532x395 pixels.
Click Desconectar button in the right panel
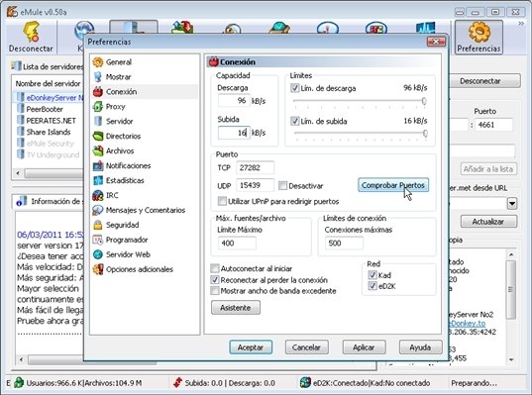coord(484,81)
